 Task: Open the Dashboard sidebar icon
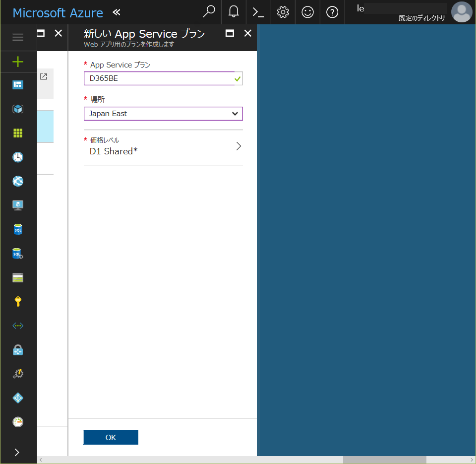click(18, 85)
